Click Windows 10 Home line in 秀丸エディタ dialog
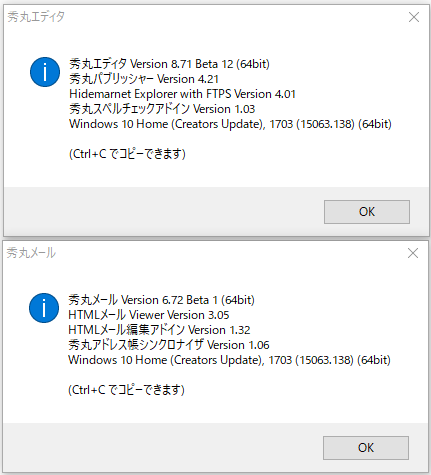The width and height of the screenshot is (431, 475). pyautogui.click(x=230, y=124)
